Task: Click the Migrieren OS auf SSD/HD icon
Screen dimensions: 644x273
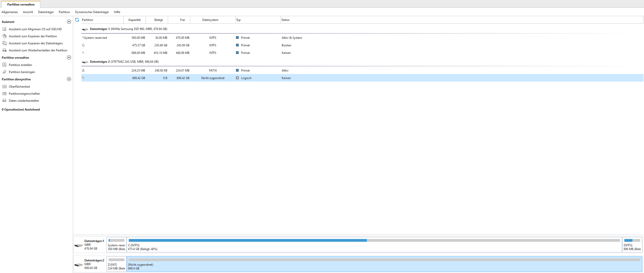Action: 5,29
